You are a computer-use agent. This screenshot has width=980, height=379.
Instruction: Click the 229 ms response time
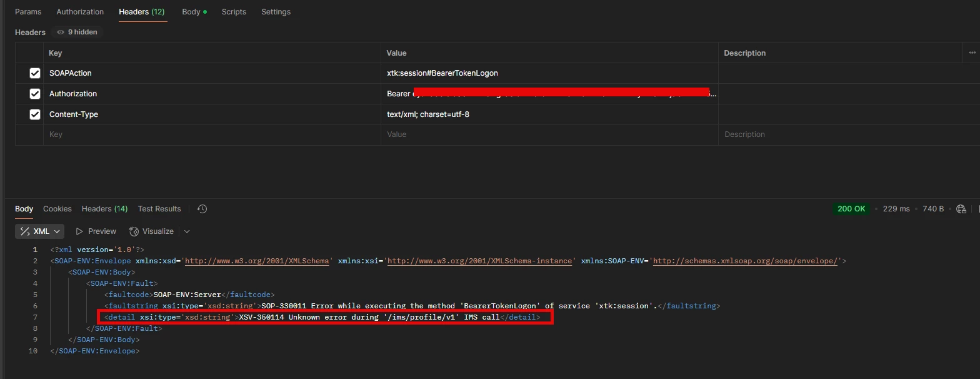(x=896, y=209)
